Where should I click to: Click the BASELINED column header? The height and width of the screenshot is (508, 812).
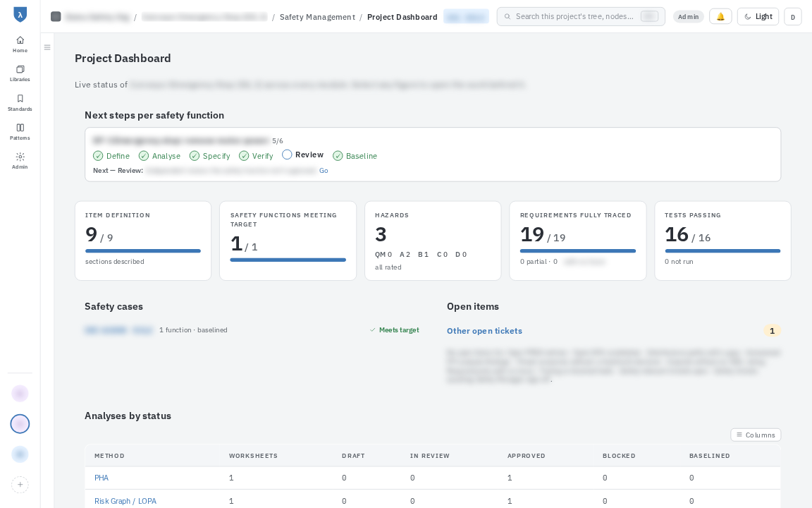pos(710,456)
